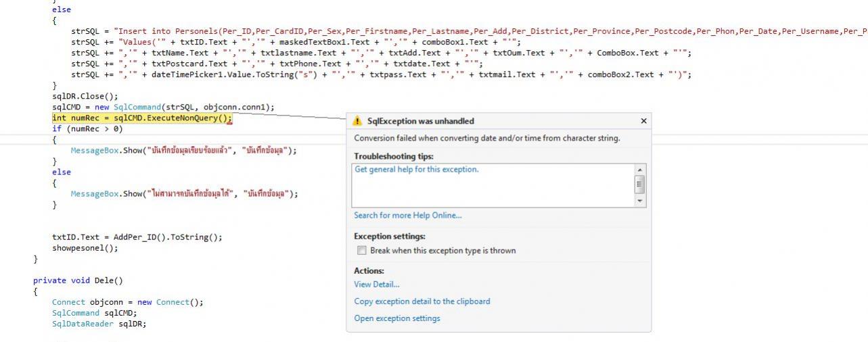Click "Search for more Help Online..." link
Image resolution: width=868 pixels, height=342 pixels.
[x=407, y=216]
